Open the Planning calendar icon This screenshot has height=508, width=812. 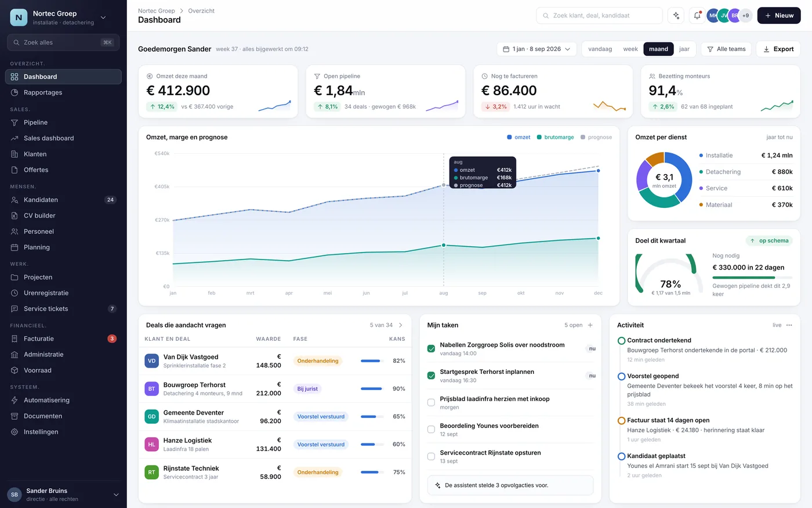14,247
